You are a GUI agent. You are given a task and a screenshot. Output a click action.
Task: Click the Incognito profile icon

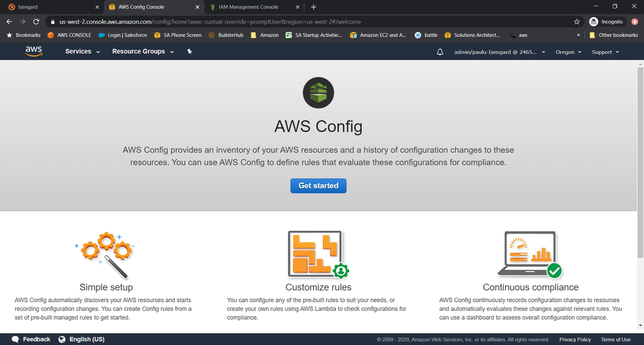tap(594, 21)
